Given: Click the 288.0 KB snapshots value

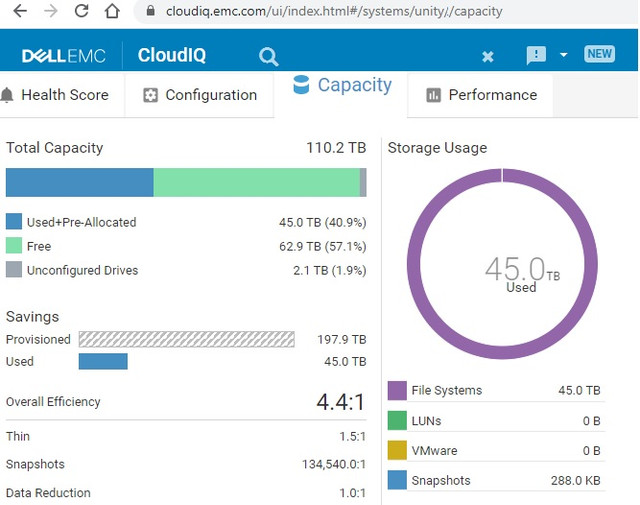Looking at the screenshot, I should (x=576, y=481).
